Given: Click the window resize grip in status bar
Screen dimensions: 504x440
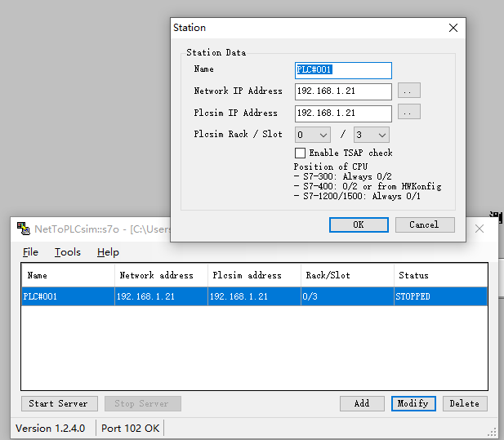Looking at the screenshot, I should [492, 433].
